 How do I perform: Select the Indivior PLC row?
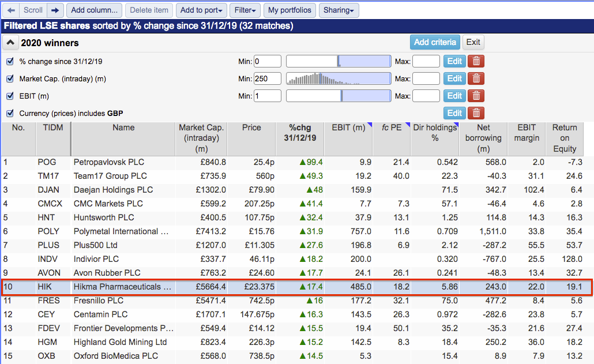[292, 259]
